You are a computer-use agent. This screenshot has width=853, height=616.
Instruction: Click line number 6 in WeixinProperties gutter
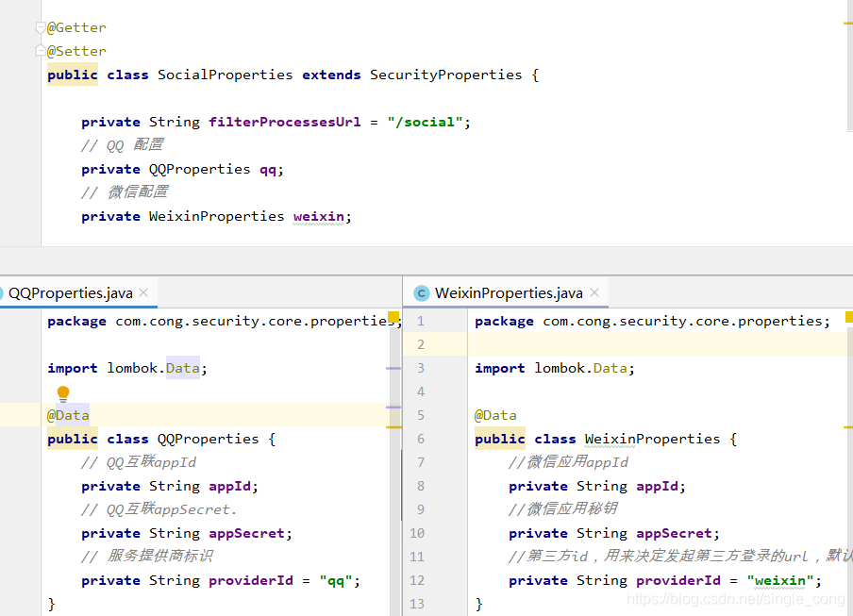pos(421,439)
